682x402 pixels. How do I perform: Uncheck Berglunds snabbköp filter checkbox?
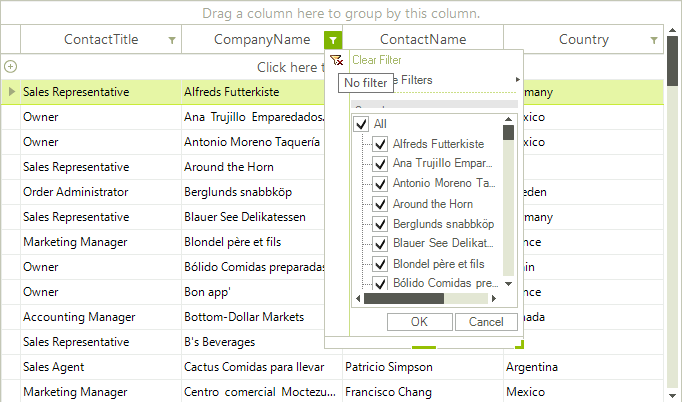[380, 224]
